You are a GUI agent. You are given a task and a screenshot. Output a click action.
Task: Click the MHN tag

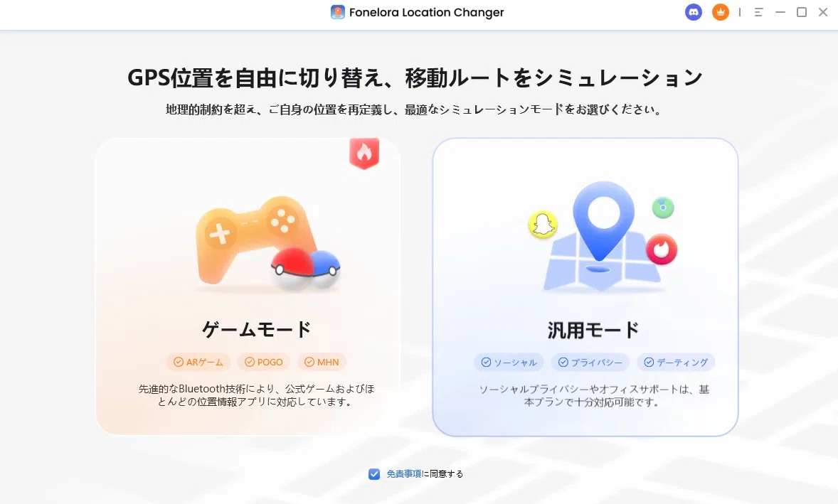click(322, 362)
